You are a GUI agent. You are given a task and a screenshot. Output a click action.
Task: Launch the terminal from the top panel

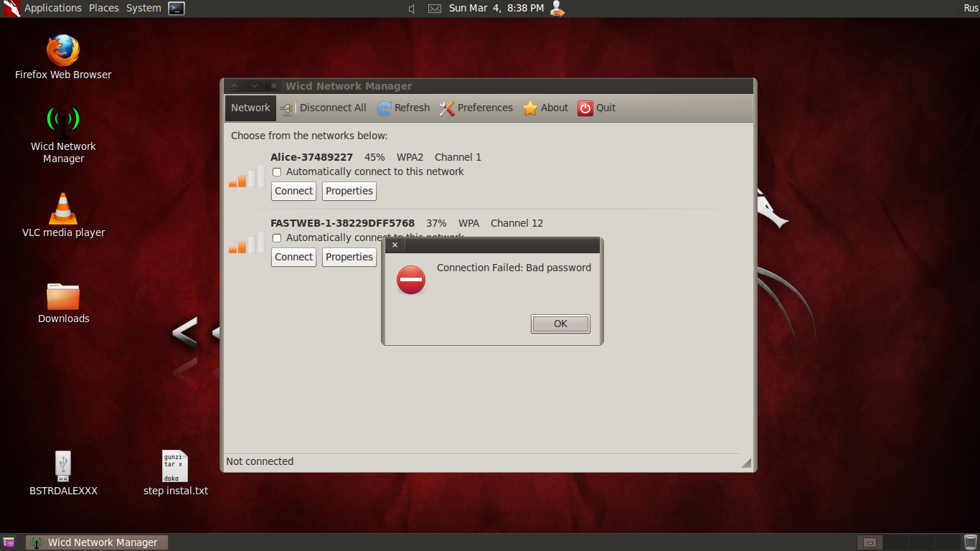176,9
